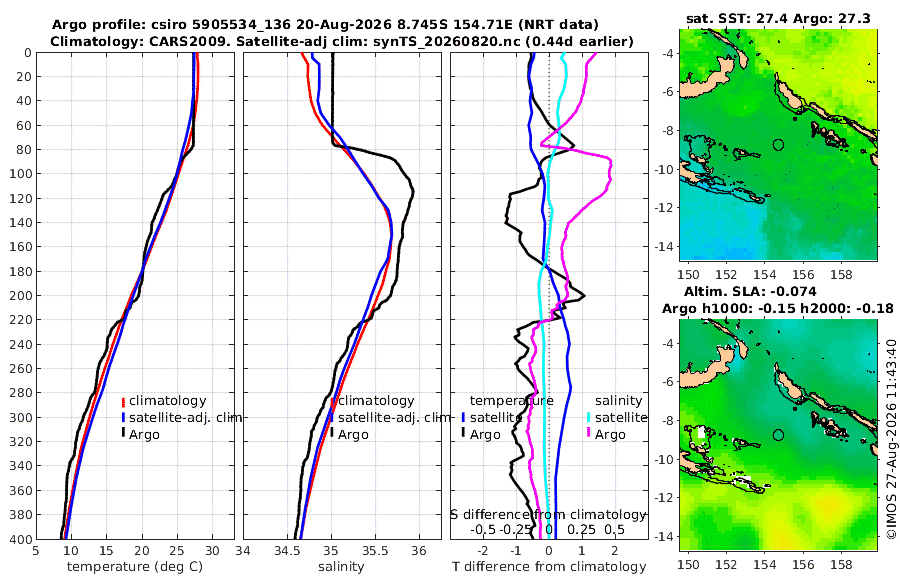900x580 pixels.
Task: Click the Climatology CARS2009 subtitle line
Action: [x=342, y=41]
